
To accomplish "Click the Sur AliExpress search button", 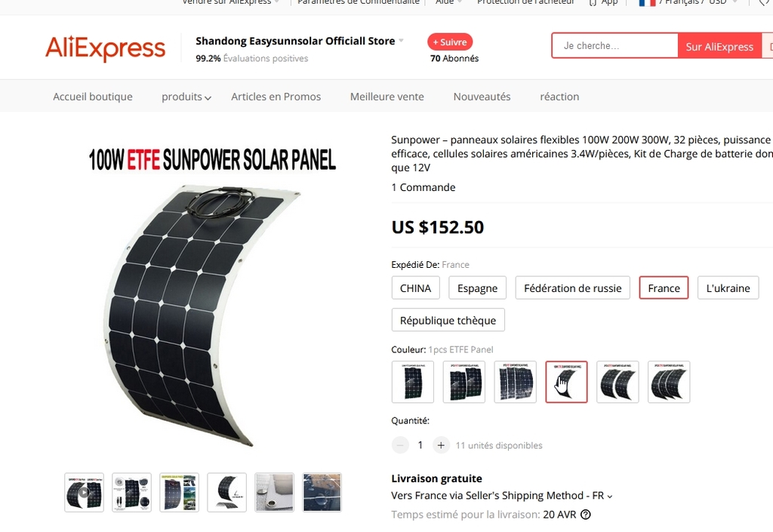I will click(719, 46).
